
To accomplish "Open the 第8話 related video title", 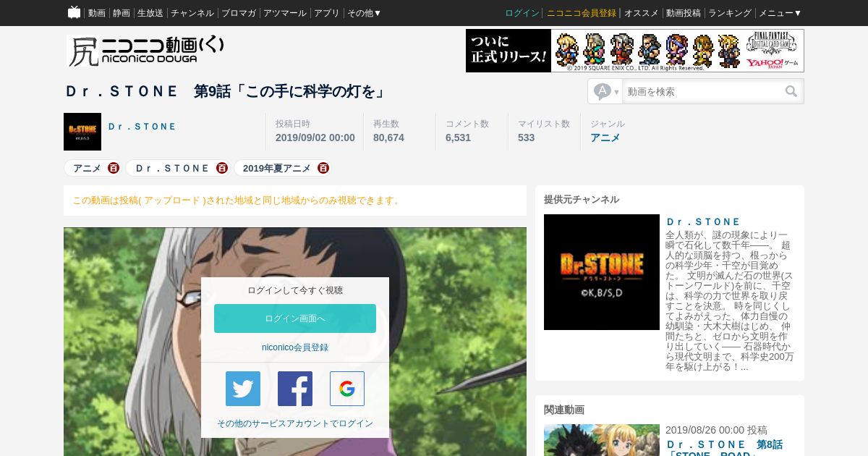I will point(724,447).
